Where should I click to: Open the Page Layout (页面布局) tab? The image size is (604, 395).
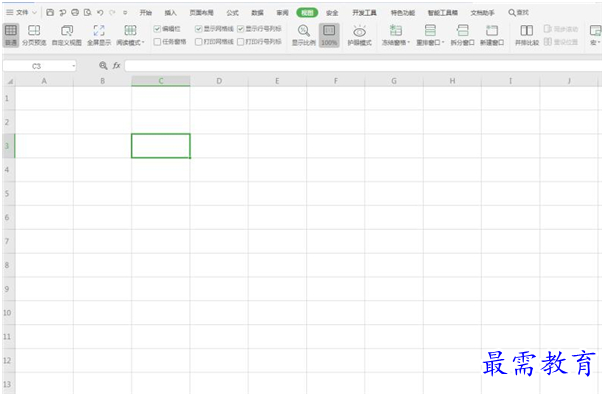(201, 13)
